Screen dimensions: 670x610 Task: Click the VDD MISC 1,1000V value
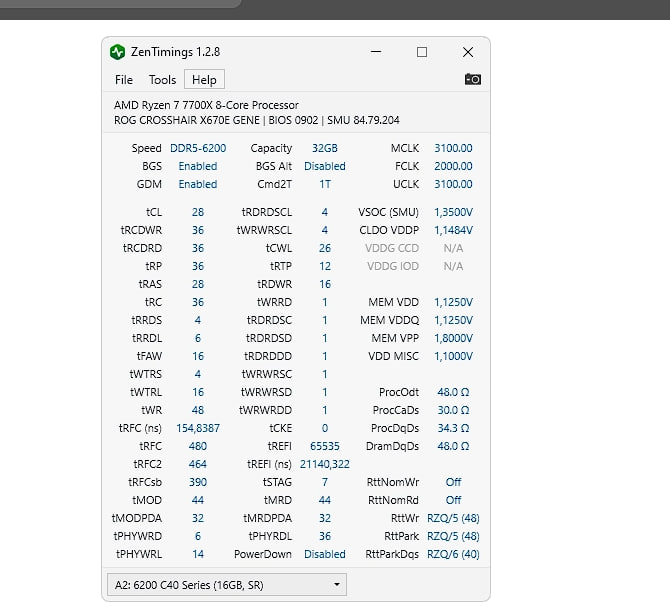pyautogui.click(x=453, y=356)
